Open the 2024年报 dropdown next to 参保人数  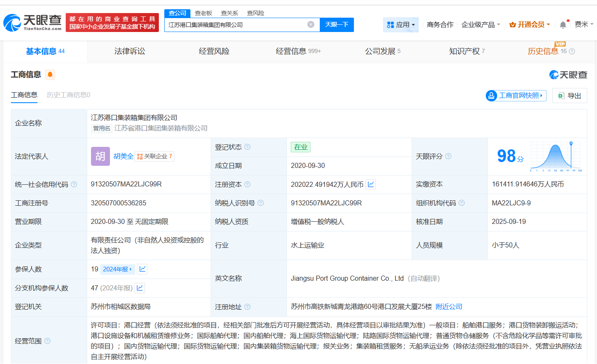[117, 268]
